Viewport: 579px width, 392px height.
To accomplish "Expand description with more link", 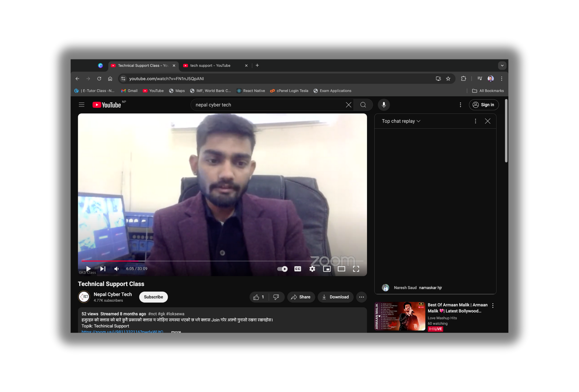I will (176, 332).
